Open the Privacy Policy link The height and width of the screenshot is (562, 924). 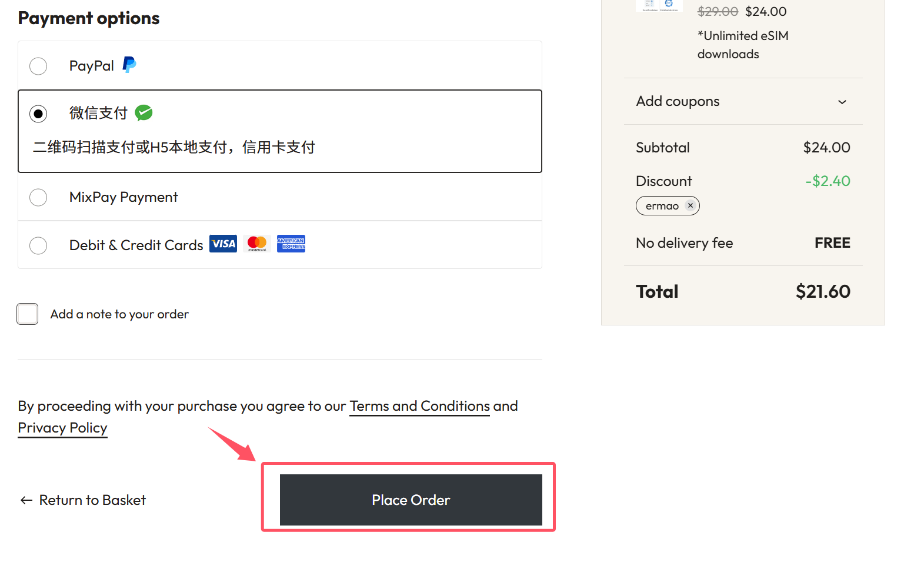[x=62, y=428]
